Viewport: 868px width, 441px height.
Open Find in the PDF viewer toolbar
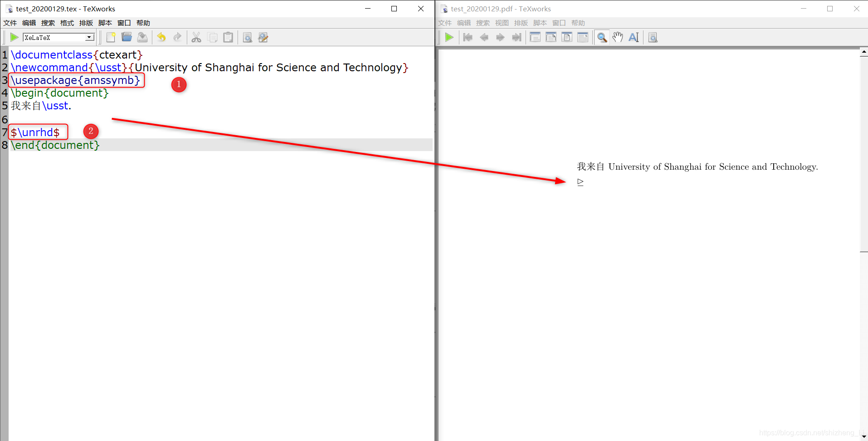click(653, 37)
